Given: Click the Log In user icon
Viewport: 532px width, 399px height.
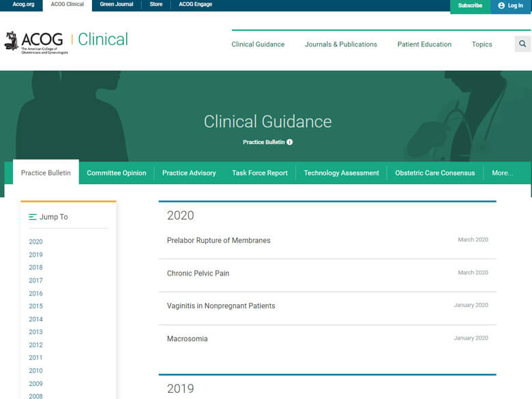Looking at the screenshot, I should pyautogui.click(x=502, y=5).
